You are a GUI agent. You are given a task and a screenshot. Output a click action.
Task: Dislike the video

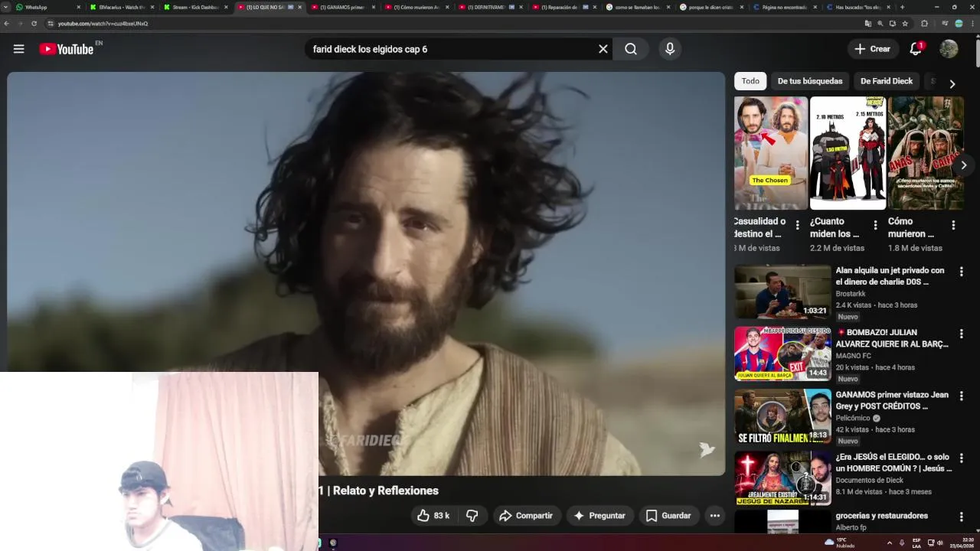(x=472, y=516)
